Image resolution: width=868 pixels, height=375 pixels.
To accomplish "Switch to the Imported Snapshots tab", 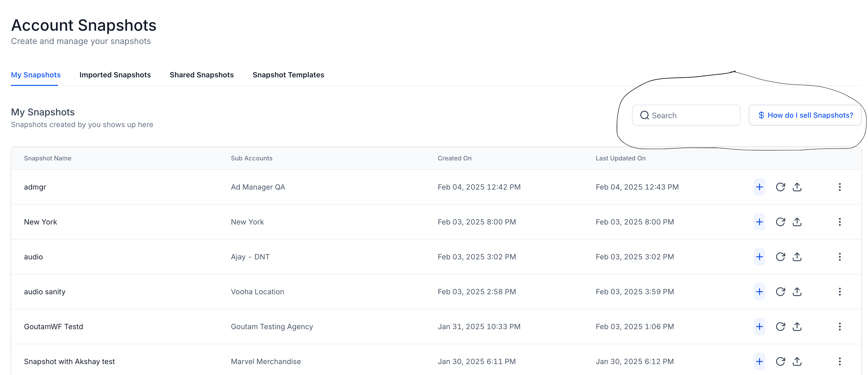I will (115, 75).
